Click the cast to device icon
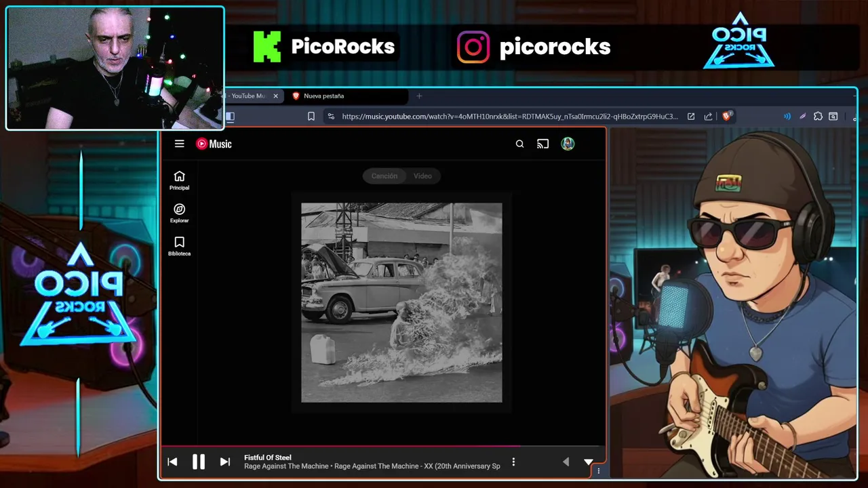Screen dimensions: 868x488 (542, 144)
